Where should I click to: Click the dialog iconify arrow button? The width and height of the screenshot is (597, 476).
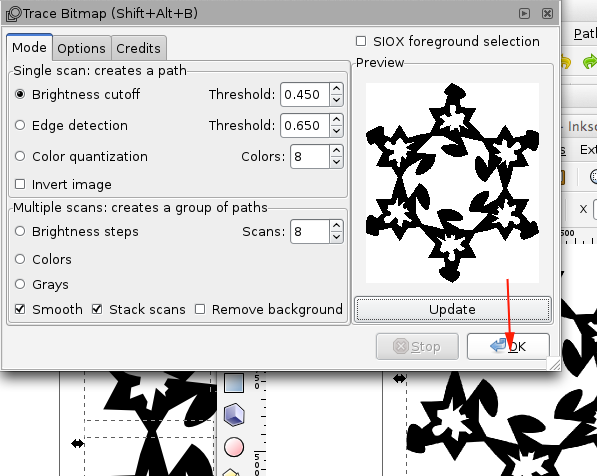(x=524, y=14)
